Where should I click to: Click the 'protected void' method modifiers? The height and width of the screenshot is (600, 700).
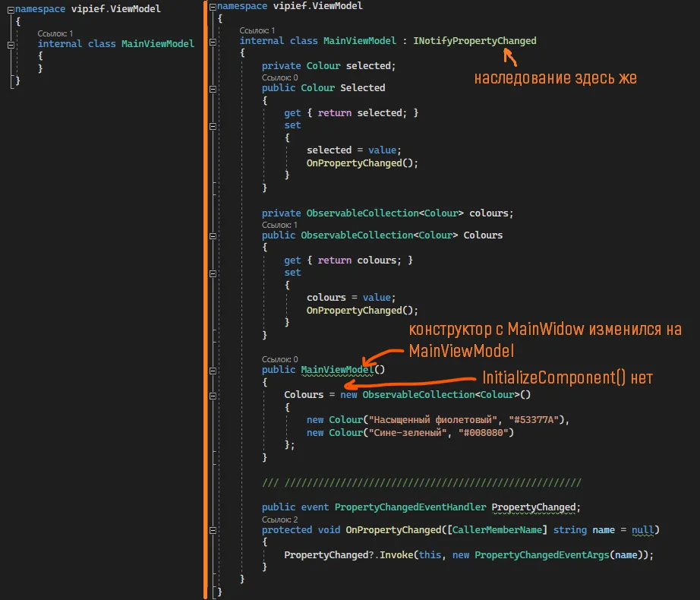tap(301, 530)
